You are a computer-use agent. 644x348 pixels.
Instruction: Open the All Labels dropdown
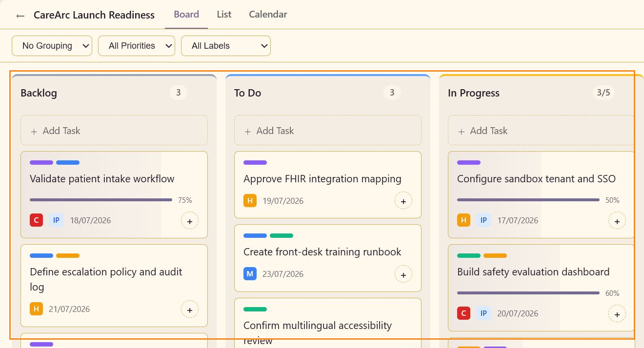[x=226, y=46]
